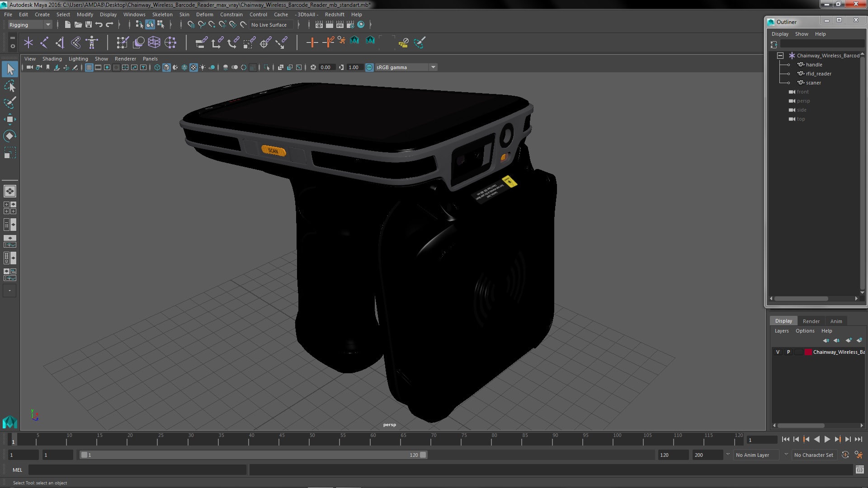This screenshot has height=488, width=868.
Task: Click the play forward button
Action: pos(827,439)
